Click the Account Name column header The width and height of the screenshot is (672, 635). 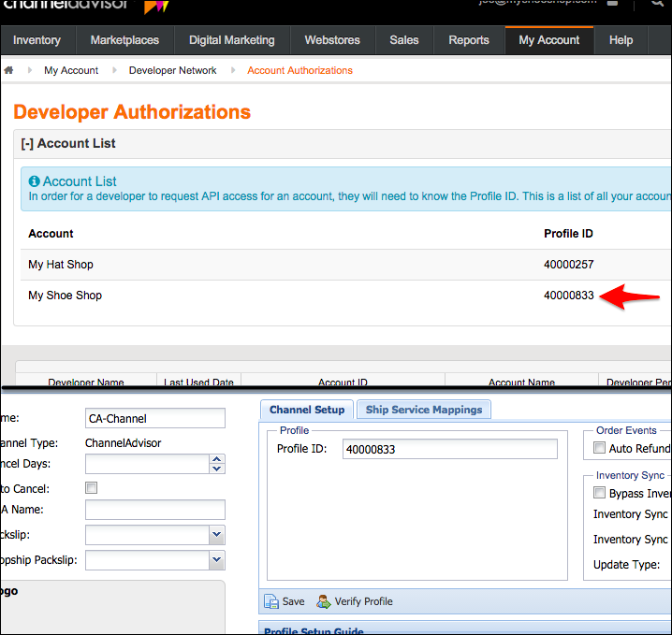pyautogui.click(x=521, y=381)
